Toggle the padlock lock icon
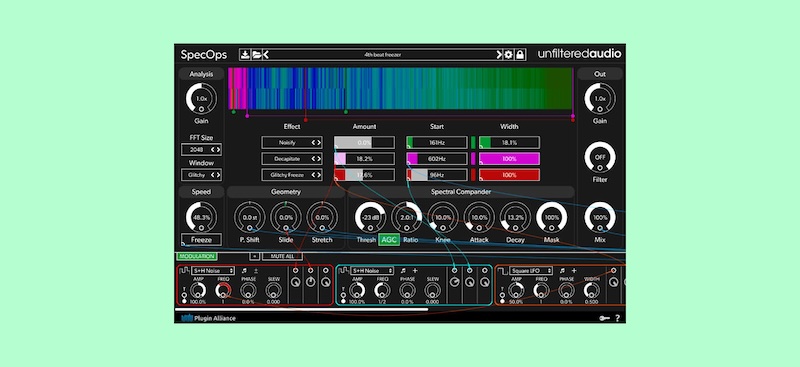Image resolution: width=800 pixels, height=367 pixels. pos(520,55)
